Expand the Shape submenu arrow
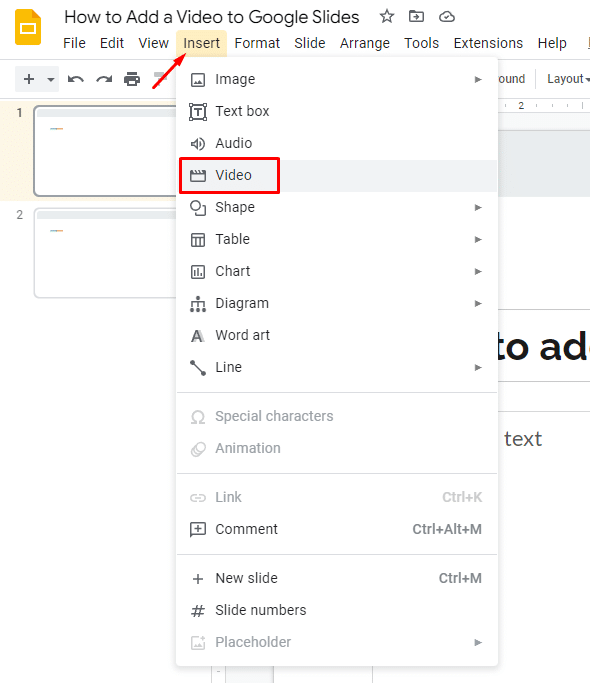This screenshot has width=590, height=683. (478, 207)
